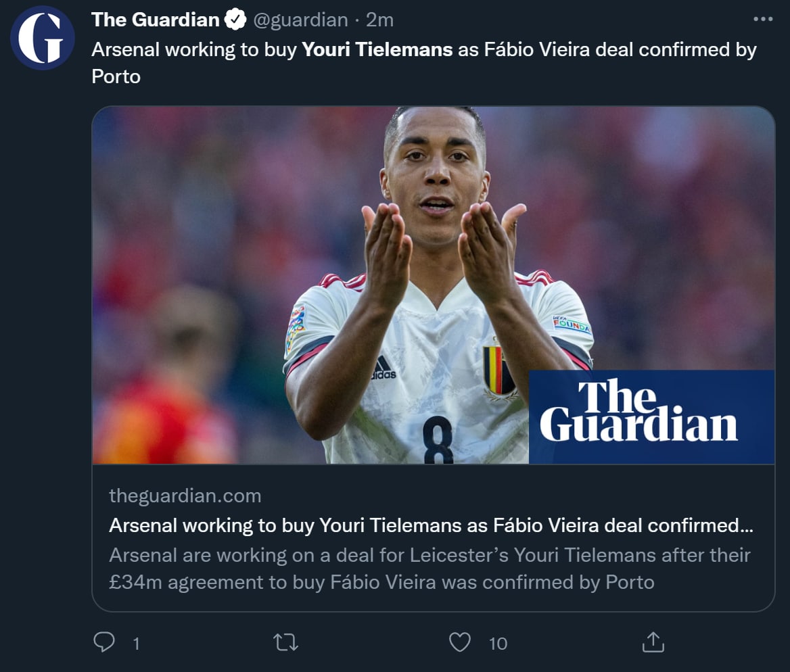Screen dimensions: 790x672
Task: Click the card headline about Arsenal and Tielemans
Action: pos(431,525)
